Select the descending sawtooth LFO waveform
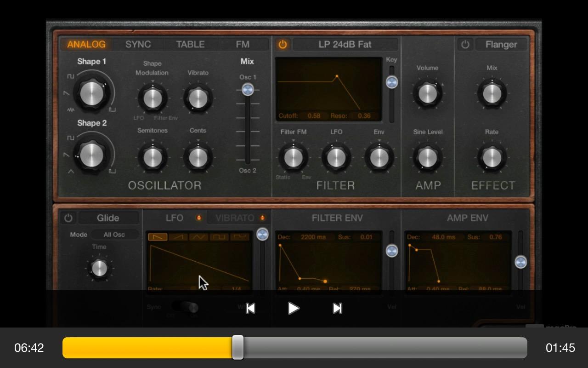This screenshot has height=368, width=588. coord(158,237)
